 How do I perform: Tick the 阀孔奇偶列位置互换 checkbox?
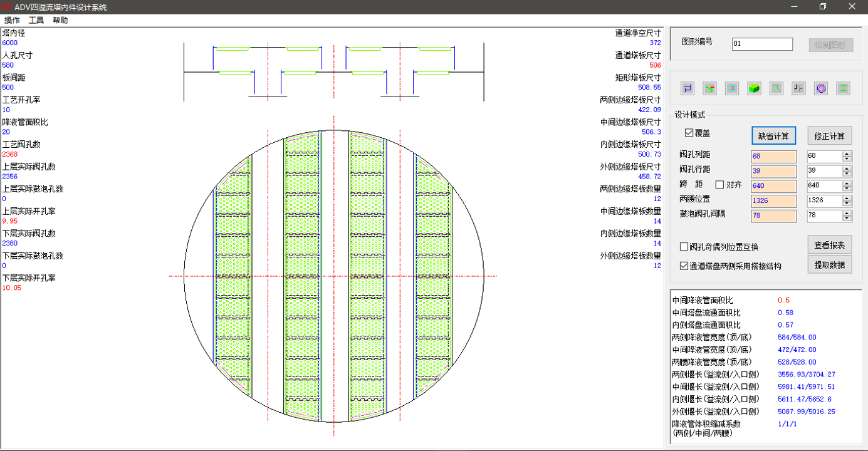click(x=684, y=247)
